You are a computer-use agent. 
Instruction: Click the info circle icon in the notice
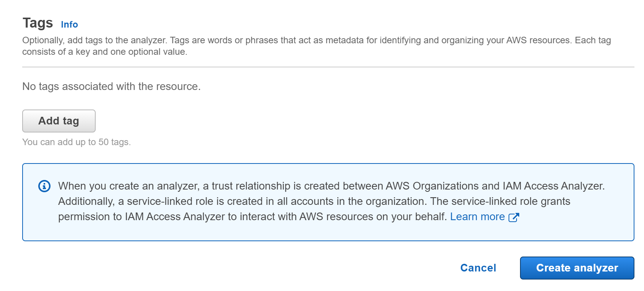(44, 186)
